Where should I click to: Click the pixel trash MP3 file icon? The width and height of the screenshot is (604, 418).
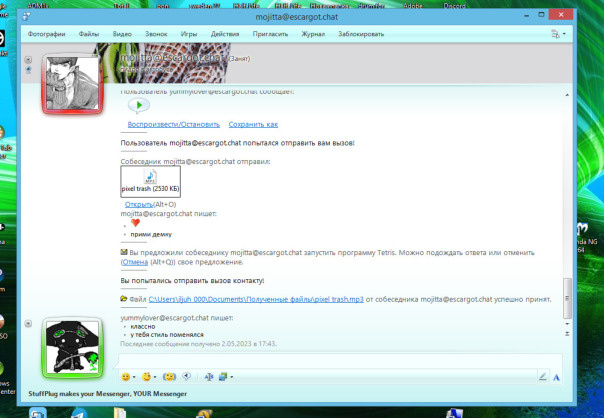[150, 176]
